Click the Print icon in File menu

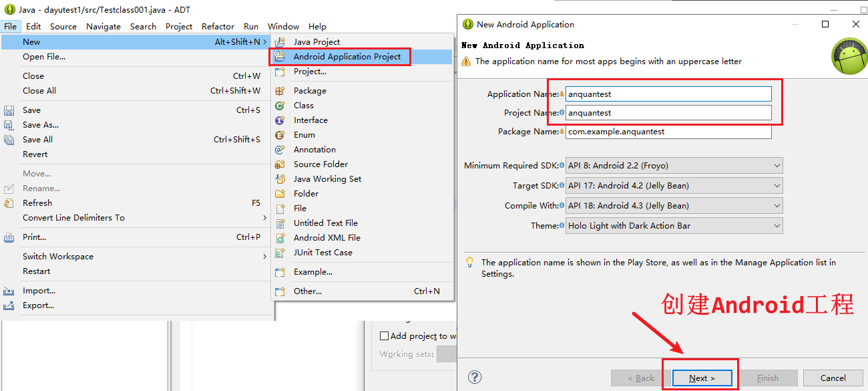coord(9,237)
